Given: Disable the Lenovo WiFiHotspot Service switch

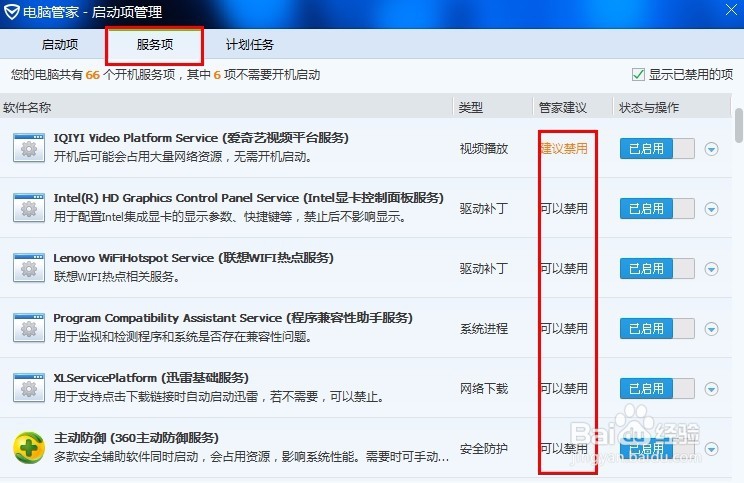Looking at the screenshot, I should (657, 269).
